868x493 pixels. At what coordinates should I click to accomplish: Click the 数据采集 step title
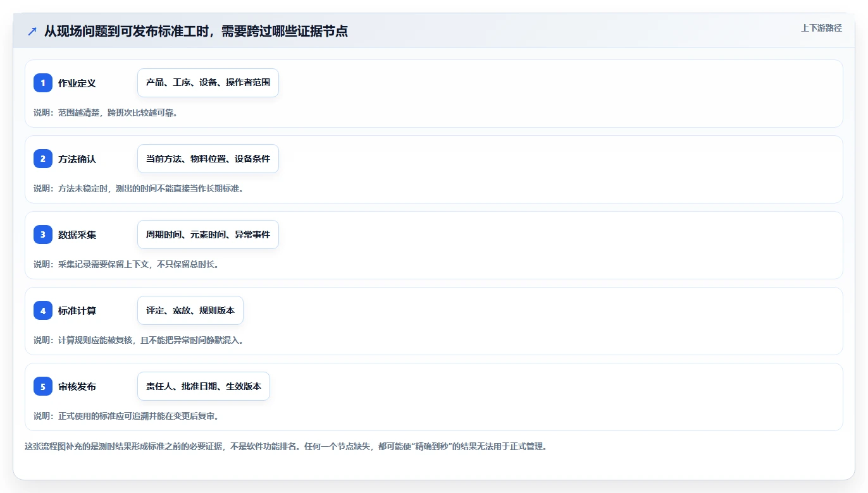coord(77,235)
